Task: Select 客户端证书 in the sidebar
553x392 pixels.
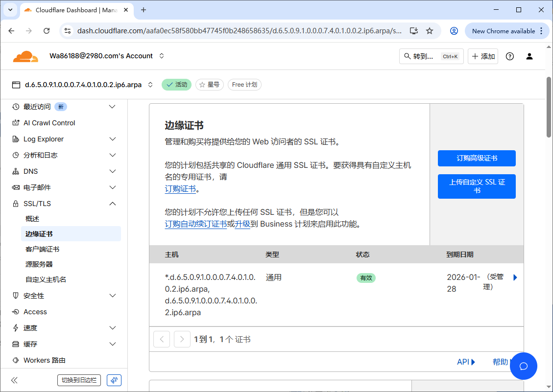Action: [x=43, y=249]
